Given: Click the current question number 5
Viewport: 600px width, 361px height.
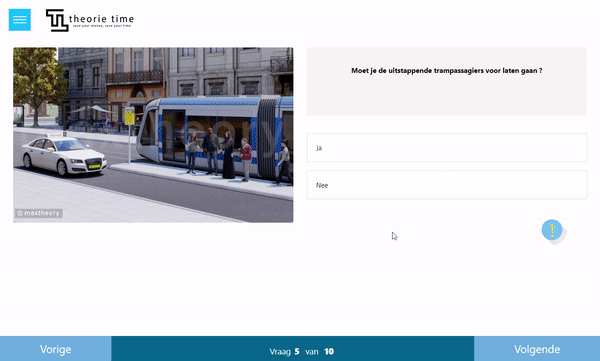Looking at the screenshot, I should (297, 351).
